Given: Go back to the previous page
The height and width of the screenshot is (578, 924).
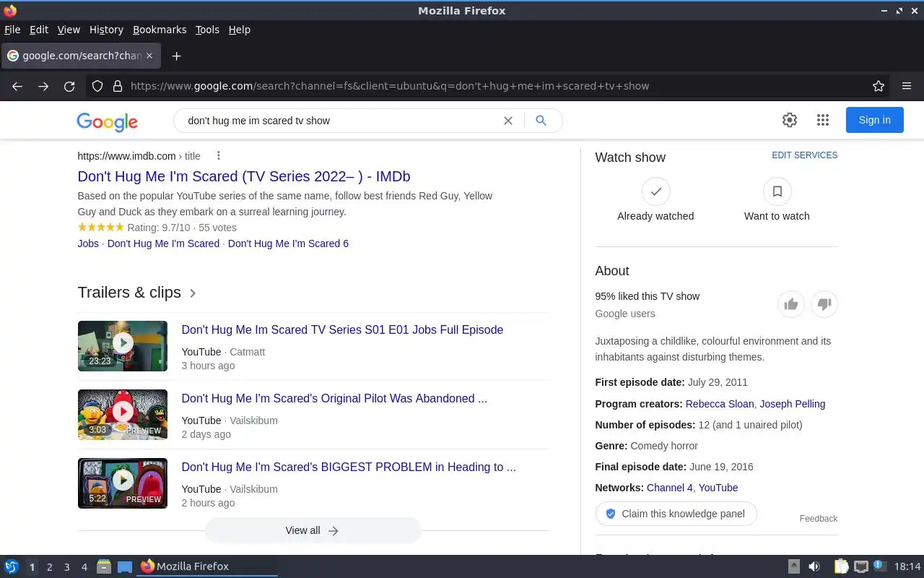Looking at the screenshot, I should pos(17,86).
